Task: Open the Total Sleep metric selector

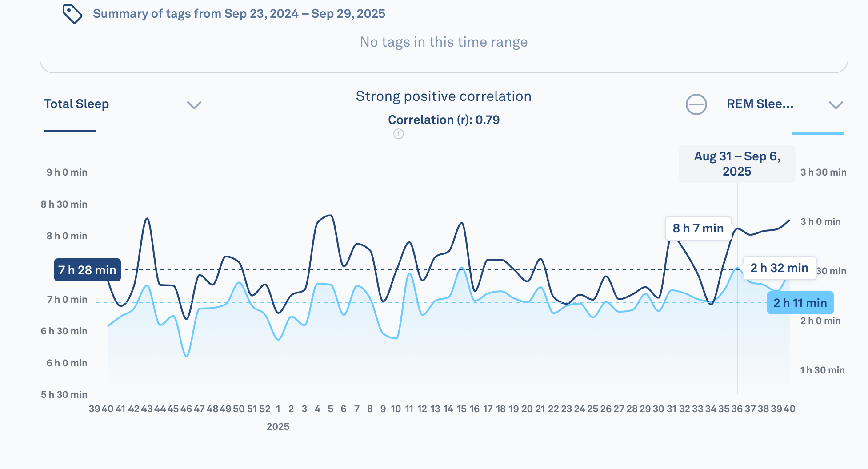Action: click(x=76, y=104)
